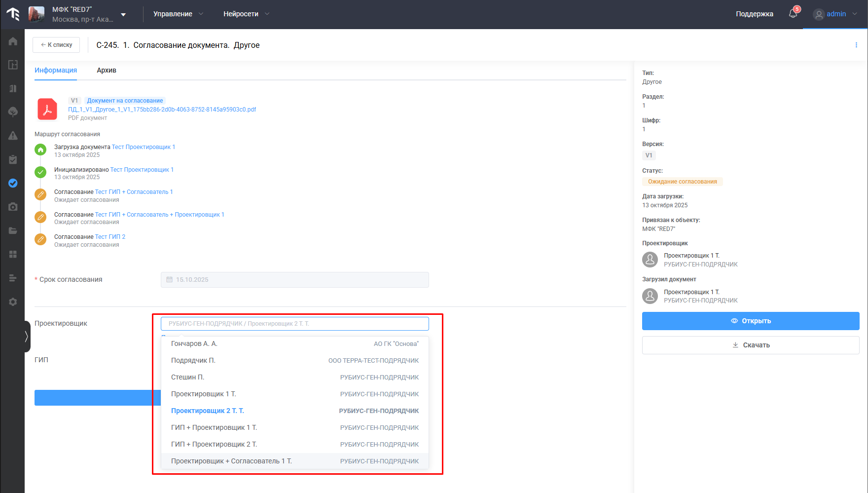This screenshot has height=493, width=868.
Task: Click the home icon in the sidebar
Action: coord(13,41)
